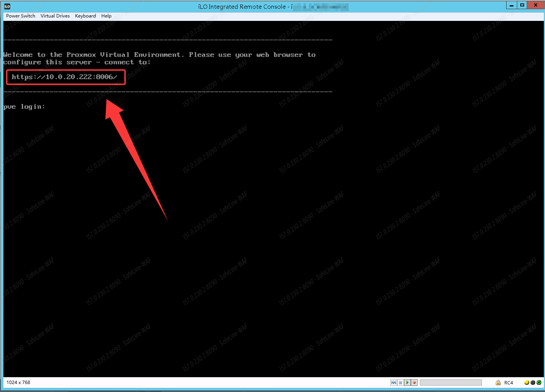Click the dark gray UID indicator

coord(533,383)
